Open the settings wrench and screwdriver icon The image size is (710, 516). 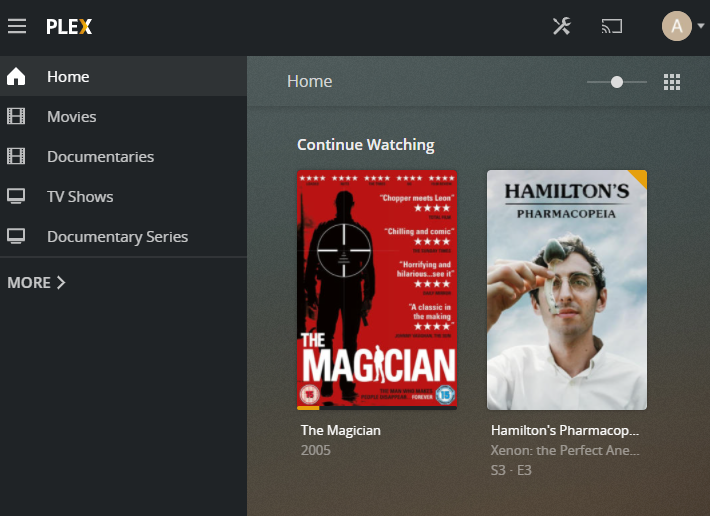tap(561, 26)
